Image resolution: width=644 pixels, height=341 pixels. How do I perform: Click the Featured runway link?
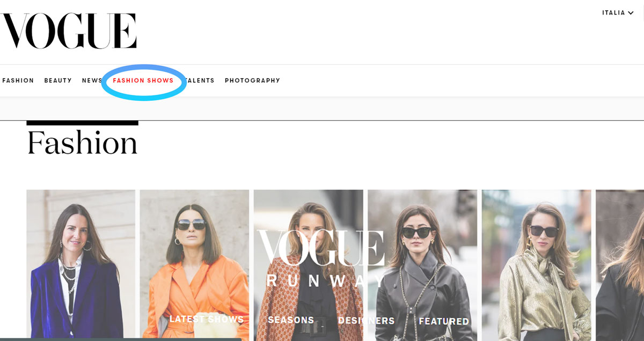pos(444,321)
